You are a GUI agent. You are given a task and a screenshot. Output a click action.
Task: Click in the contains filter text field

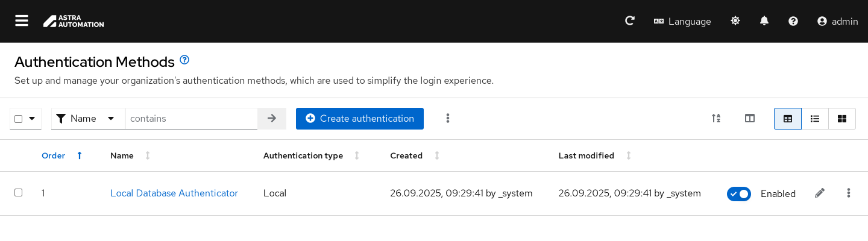(x=191, y=119)
